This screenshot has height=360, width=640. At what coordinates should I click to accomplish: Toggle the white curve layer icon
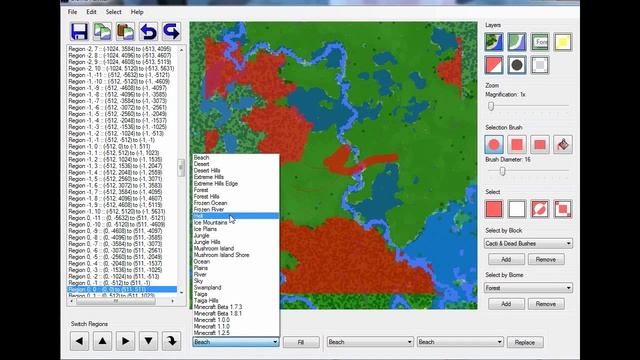517,42
